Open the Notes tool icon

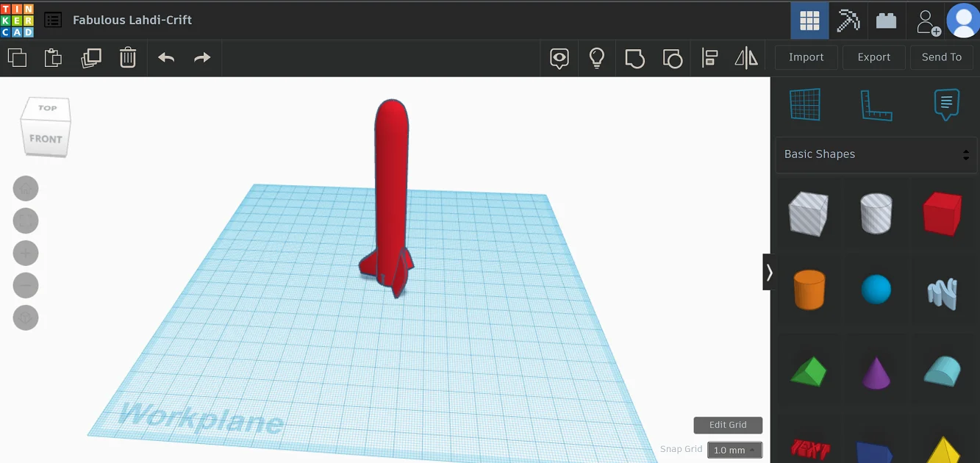click(x=559, y=58)
